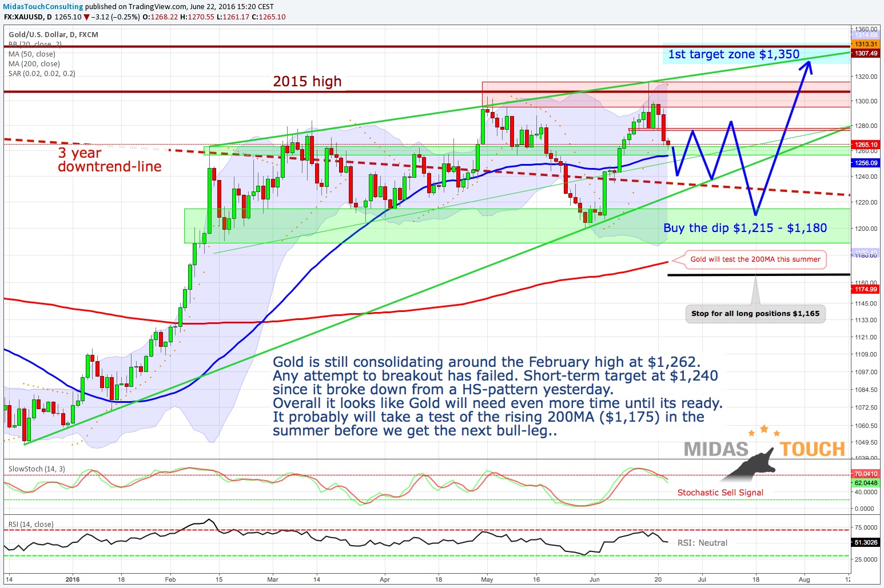Click the commentary line 'Gold is still consolidating around'

[x=487, y=362]
